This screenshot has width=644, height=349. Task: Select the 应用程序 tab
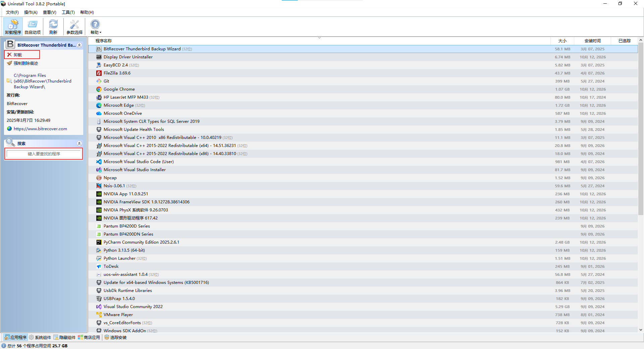pyautogui.click(x=15, y=337)
